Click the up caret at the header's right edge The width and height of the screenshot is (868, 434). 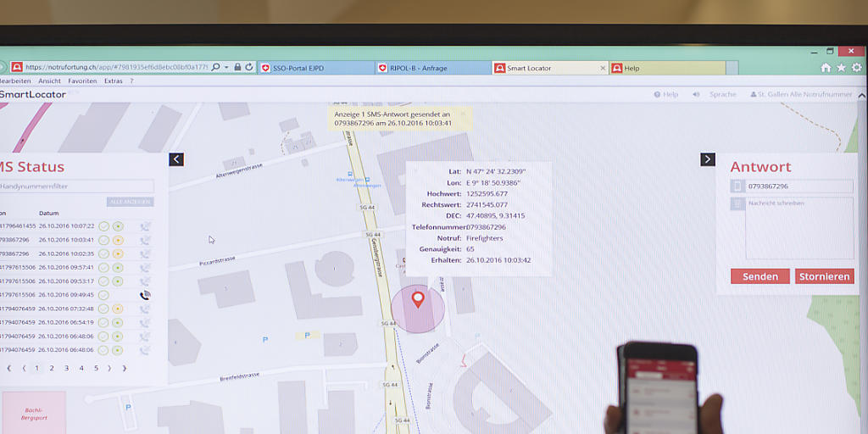pyautogui.click(x=861, y=95)
